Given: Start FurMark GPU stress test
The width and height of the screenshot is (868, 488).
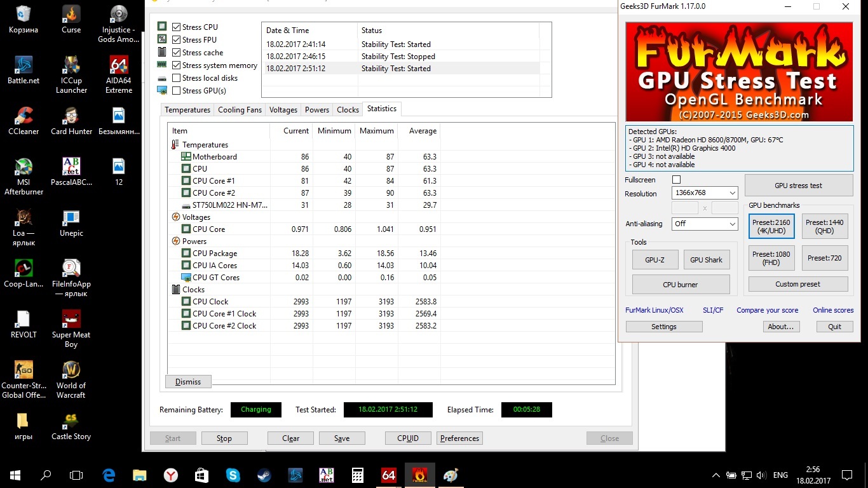Looking at the screenshot, I should pyautogui.click(x=799, y=186).
